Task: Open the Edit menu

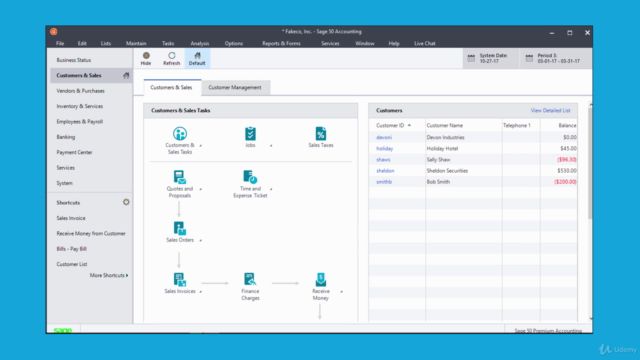Action: 82,43
